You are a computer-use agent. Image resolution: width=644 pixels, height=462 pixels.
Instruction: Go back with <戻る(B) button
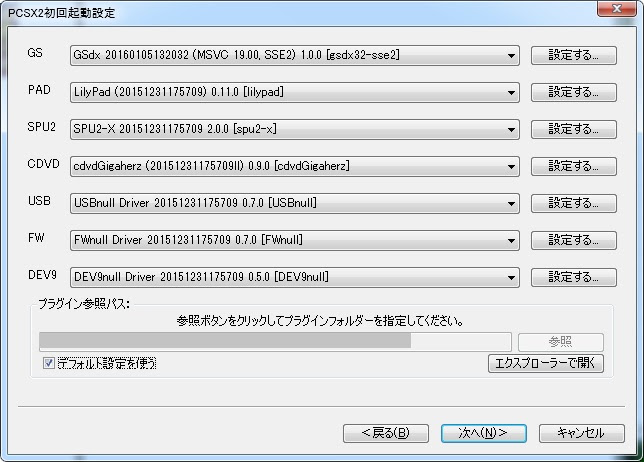tap(386, 433)
